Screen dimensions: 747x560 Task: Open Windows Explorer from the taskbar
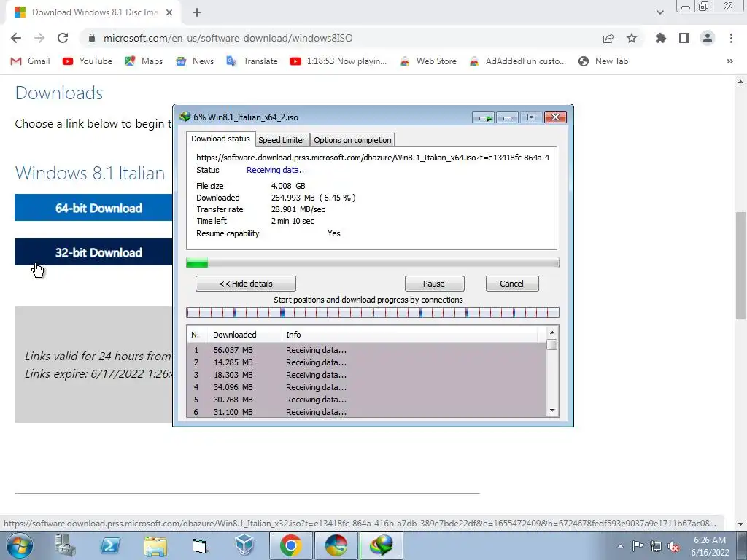point(155,546)
